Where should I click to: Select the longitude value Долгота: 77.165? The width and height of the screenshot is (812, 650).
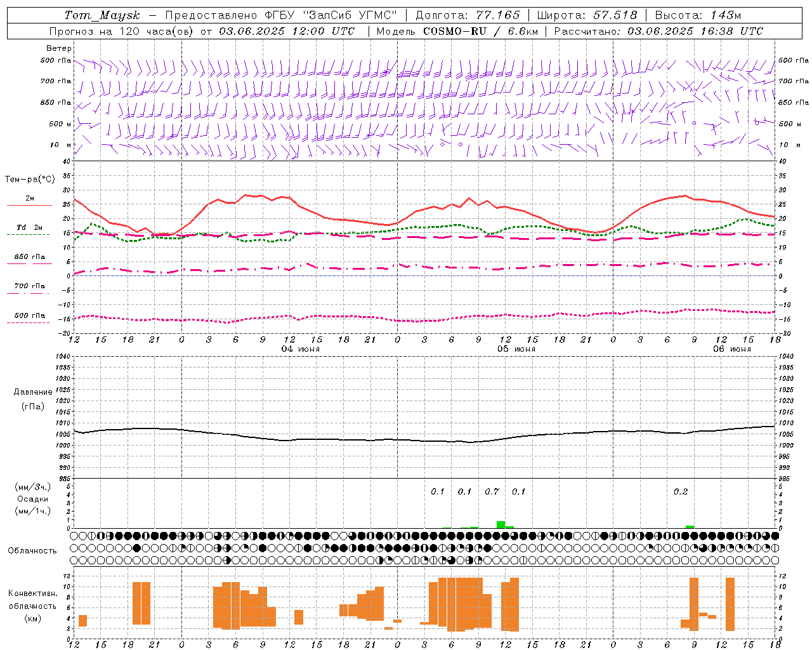[468, 15]
